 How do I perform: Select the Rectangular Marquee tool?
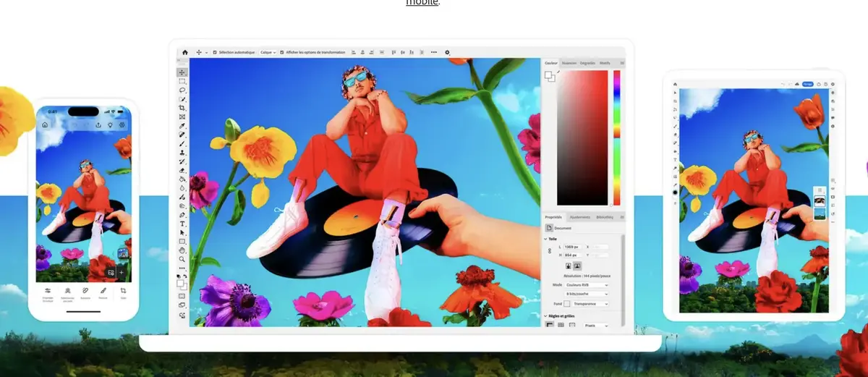click(x=182, y=81)
